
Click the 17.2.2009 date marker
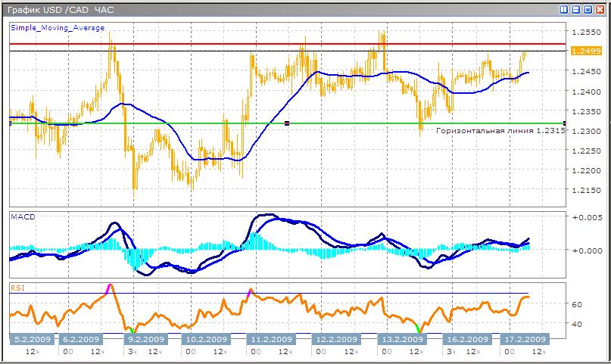[x=525, y=339]
